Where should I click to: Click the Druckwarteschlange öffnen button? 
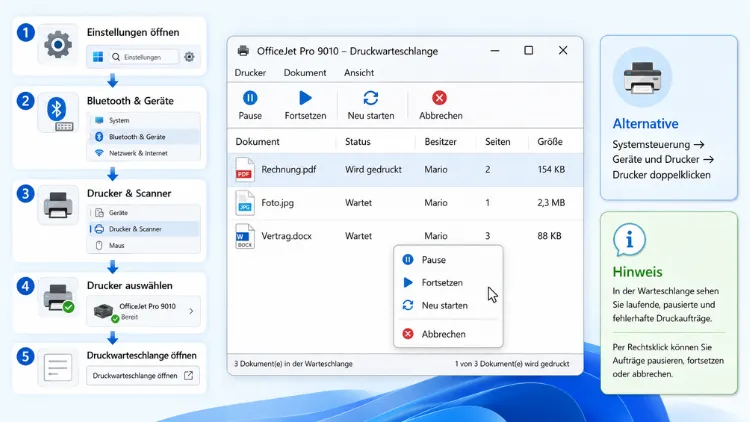coord(143,376)
